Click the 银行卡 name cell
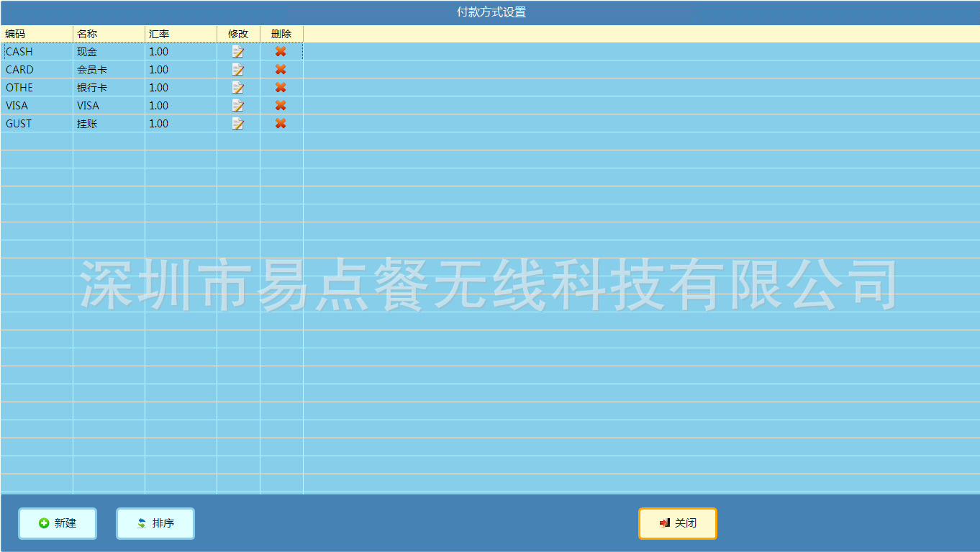 click(x=109, y=88)
